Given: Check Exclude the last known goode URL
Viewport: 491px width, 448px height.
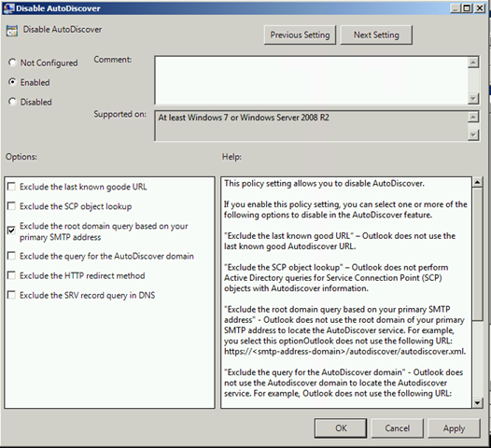Looking at the screenshot, I should pos(11,187).
